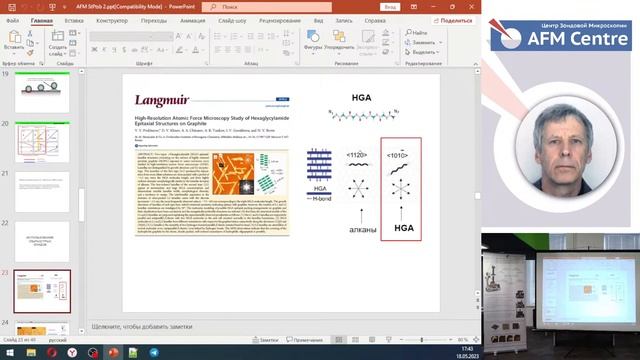Switch to the Рецензирование ribbon tab
The height and width of the screenshot is (360, 640).
coord(280,20)
